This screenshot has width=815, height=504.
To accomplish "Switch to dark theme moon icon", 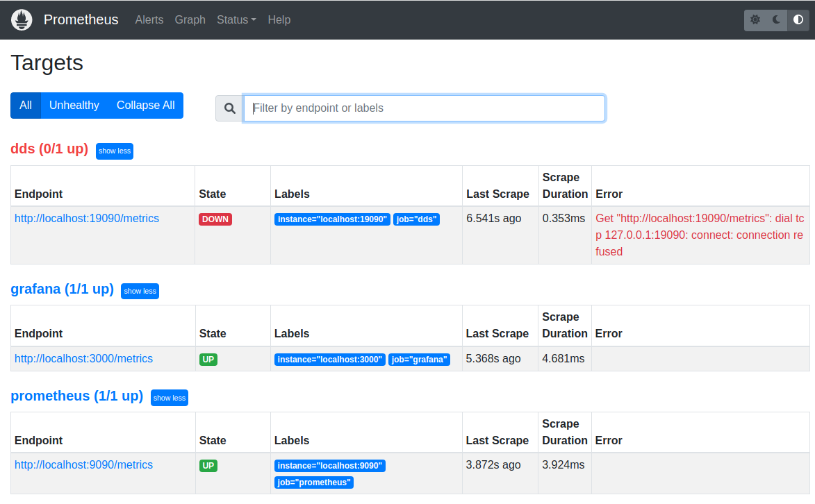I will click(777, 19).
